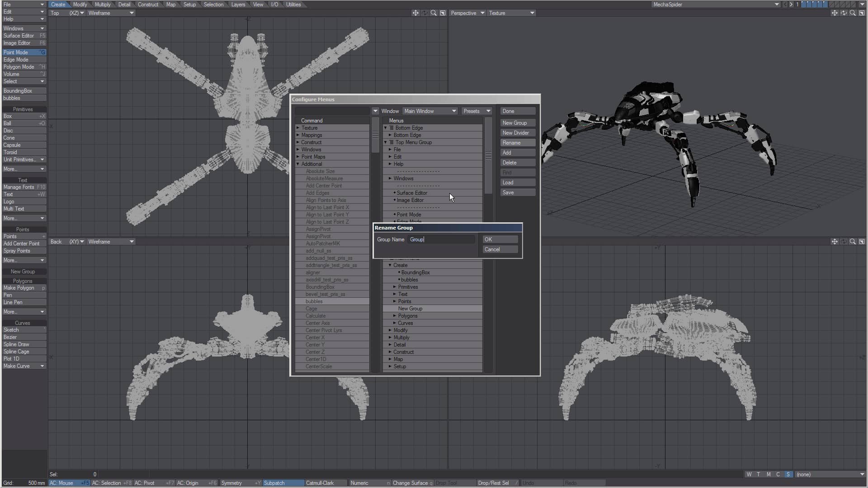Click the zoom magnifier icon above the Perspective viewport
Viewport: 868px width, 488px height.
coord(852,13)
